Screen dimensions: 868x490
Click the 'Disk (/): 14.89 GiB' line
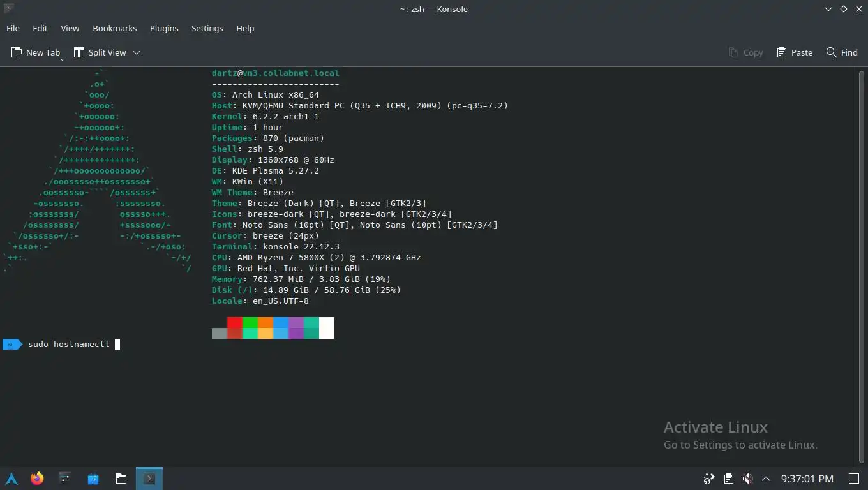click(306, 290)
